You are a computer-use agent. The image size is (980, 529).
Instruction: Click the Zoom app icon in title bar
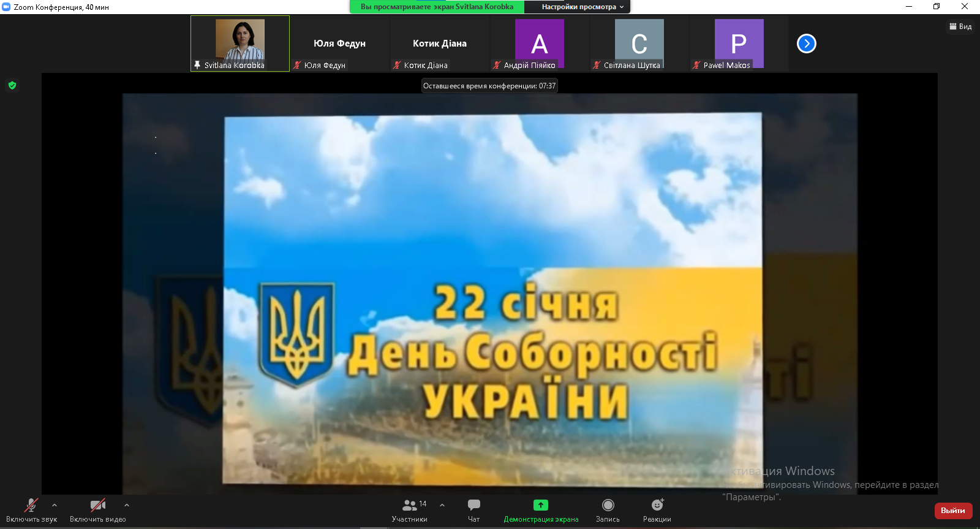(x=6, y=7)
